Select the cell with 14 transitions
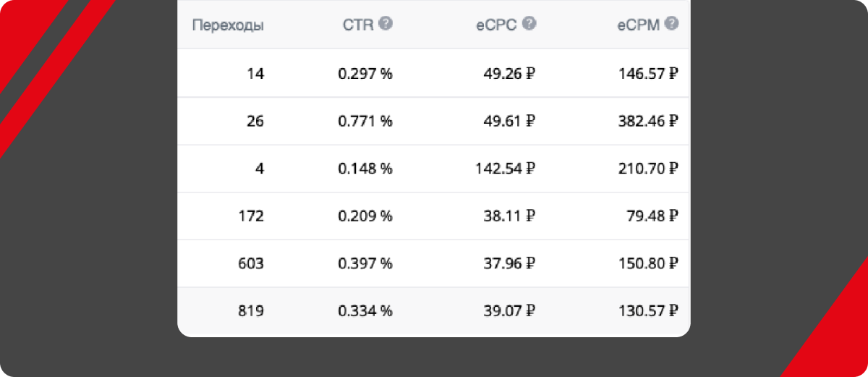 [x=255, y=73]
